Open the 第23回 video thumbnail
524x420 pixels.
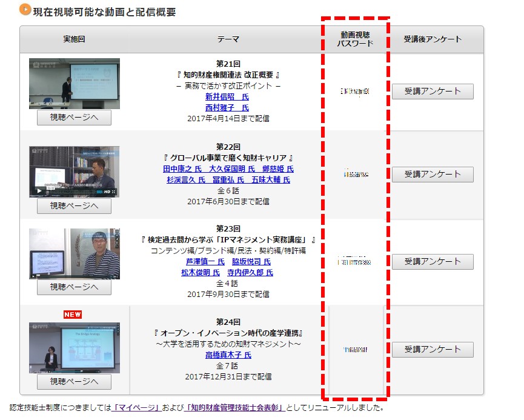pos(75,253)
